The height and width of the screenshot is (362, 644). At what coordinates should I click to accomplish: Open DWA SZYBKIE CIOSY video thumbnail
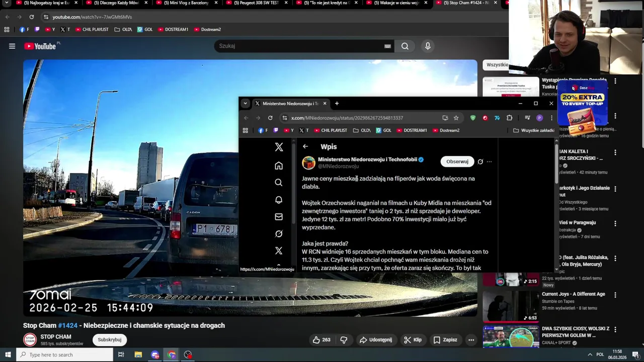click(511, 336)
